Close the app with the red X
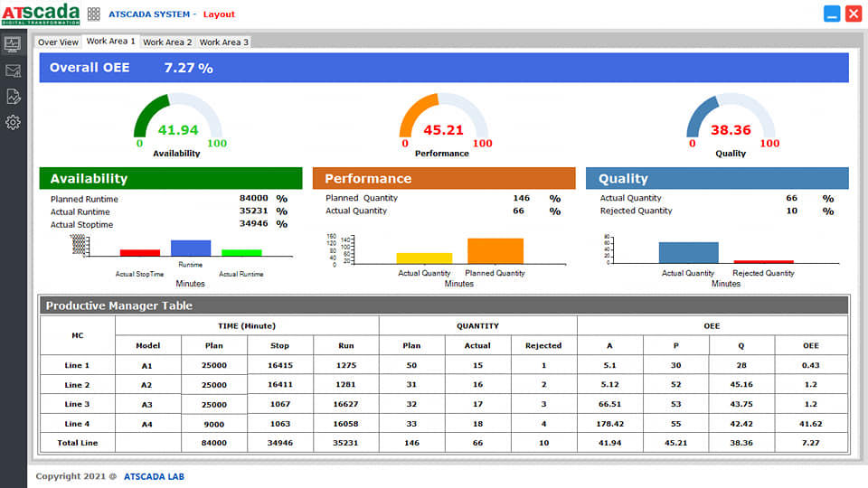The width and height of the screenshot is (868, 488). 853,14
